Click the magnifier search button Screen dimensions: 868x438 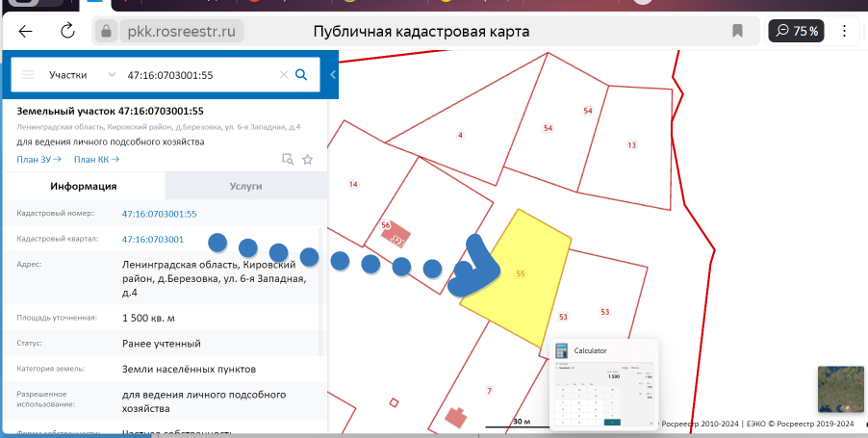coord(301,74)
